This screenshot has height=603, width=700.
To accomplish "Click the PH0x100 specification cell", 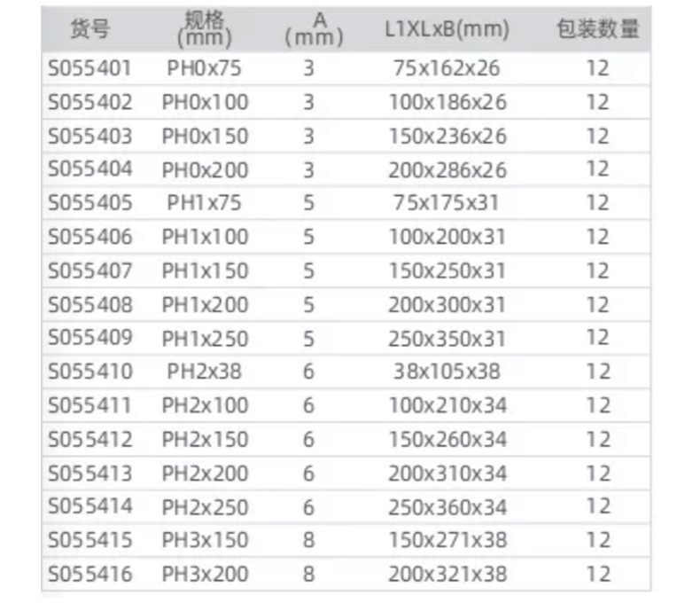I will 205,102.
